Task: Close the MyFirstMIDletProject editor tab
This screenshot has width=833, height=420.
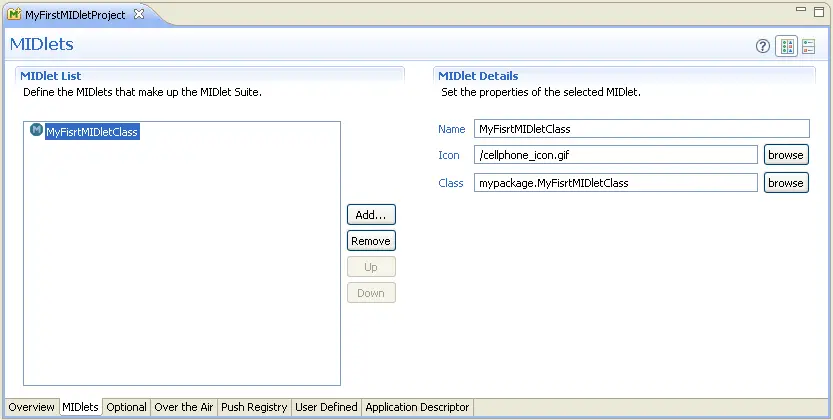Action: 139,15
